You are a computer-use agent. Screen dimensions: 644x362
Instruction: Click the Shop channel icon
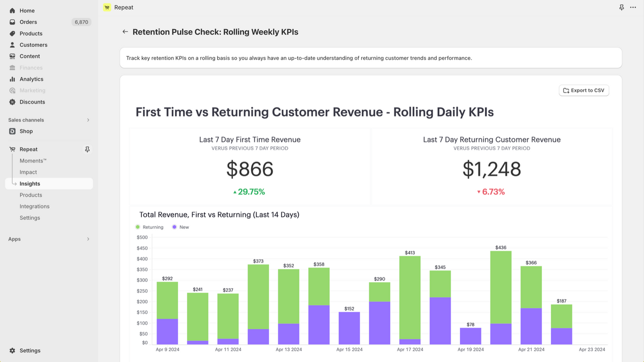(x=13, y=131)
